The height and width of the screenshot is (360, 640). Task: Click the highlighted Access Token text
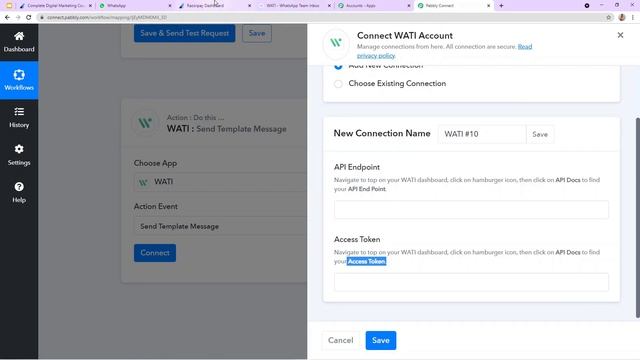tap(367, 261)
